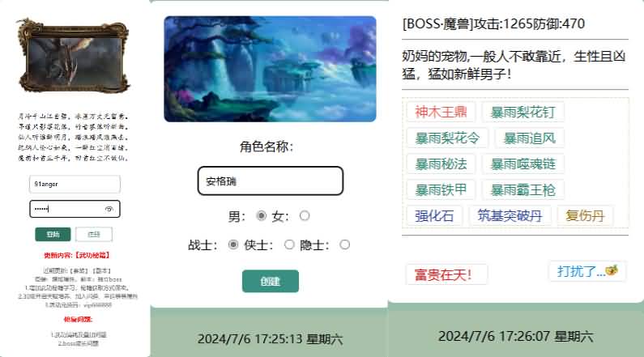The image size is (644, 357).
Task: Choose the 侠士 class radio button
Action: pyautogui.click(x=289, y=244)
